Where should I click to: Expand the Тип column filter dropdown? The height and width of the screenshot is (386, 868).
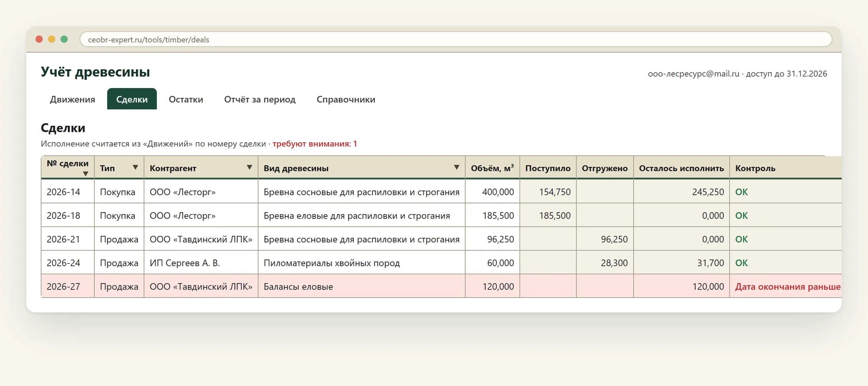point(135,167)
